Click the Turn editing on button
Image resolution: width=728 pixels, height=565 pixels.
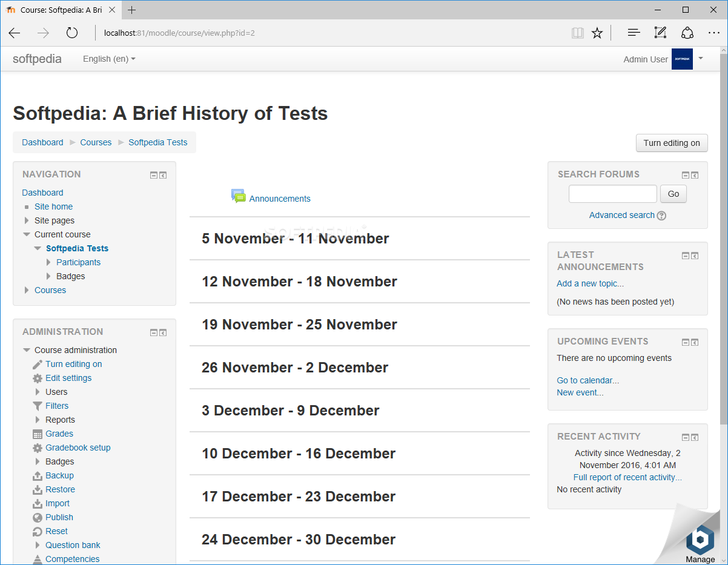[672, 143]
